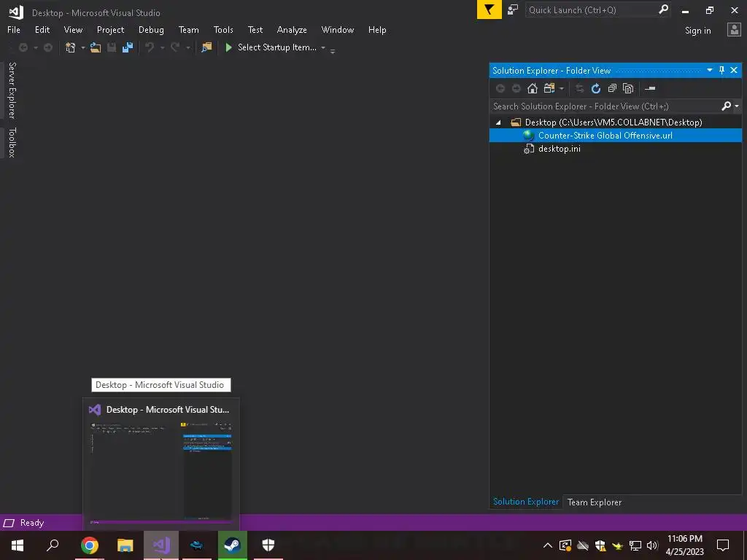Open the Solution Explorer window position dropdown
Viewport: 747px width, 560px height.
709,71
